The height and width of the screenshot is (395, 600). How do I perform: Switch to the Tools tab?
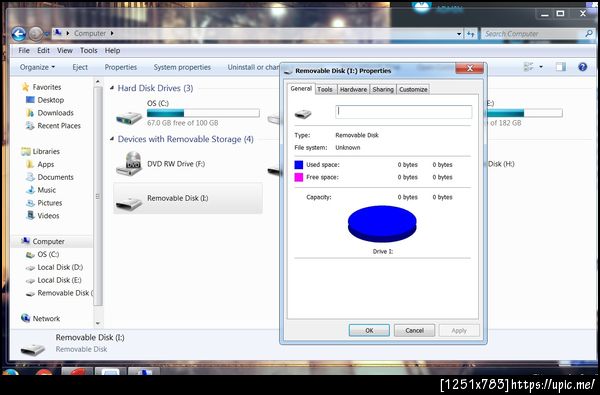point(325,89)
